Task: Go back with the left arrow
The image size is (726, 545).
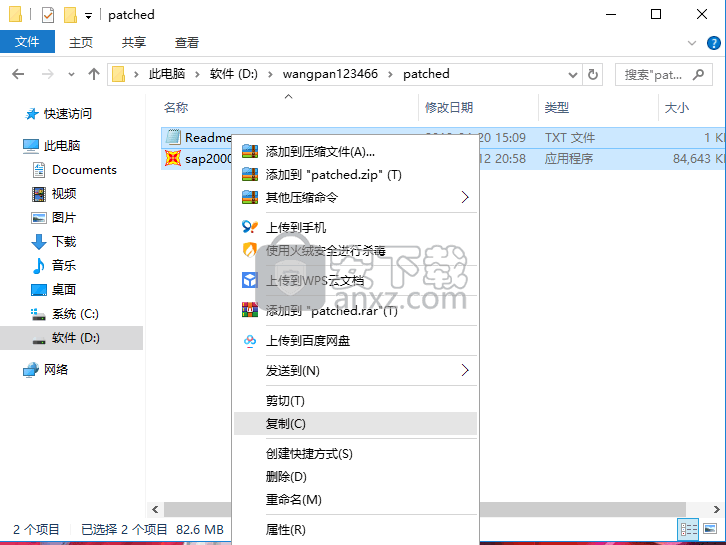Action: [x=18, y=74]
